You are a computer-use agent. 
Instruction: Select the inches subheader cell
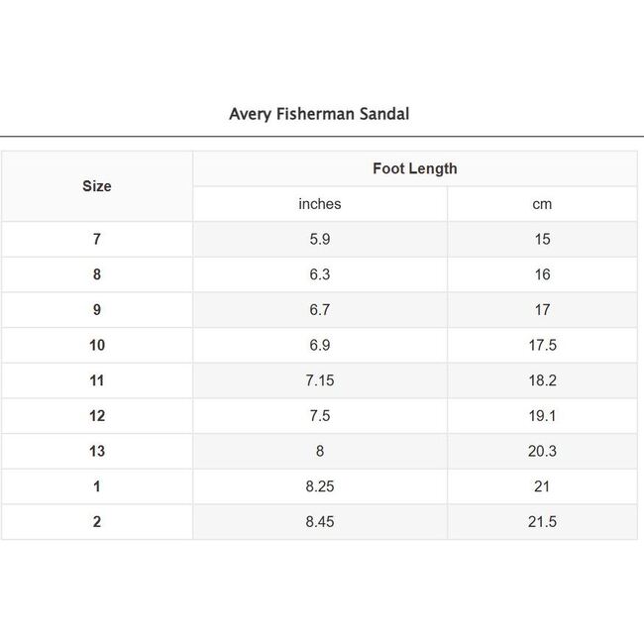[320, 204]
